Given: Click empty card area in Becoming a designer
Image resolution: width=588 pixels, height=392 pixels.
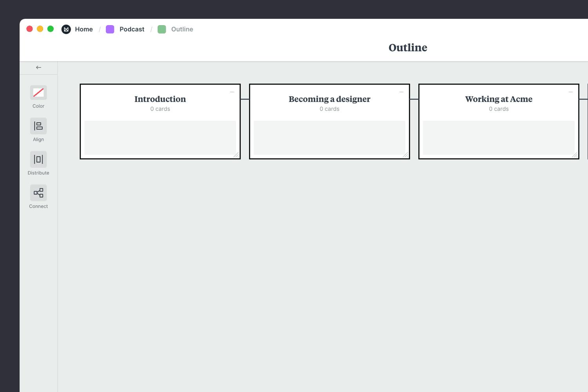Looking at the screenshot, I should (x=329, y=137).
